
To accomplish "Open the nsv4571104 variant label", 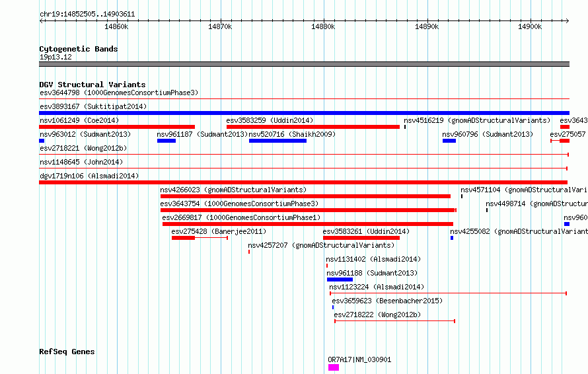I will coord(524,190).
